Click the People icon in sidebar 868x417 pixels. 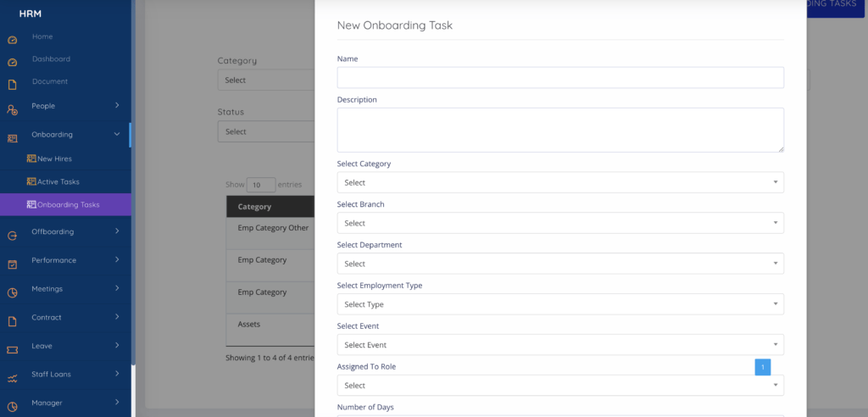(x=12, y=109)
